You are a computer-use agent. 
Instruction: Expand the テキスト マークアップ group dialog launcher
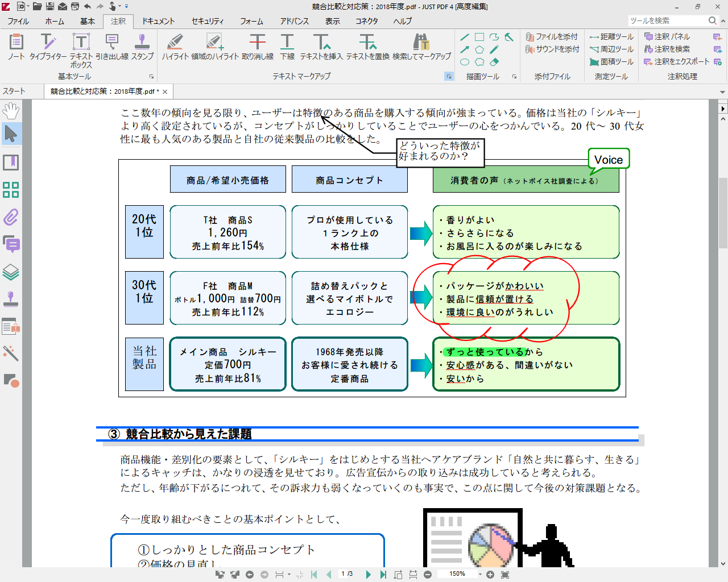[449, 76]
